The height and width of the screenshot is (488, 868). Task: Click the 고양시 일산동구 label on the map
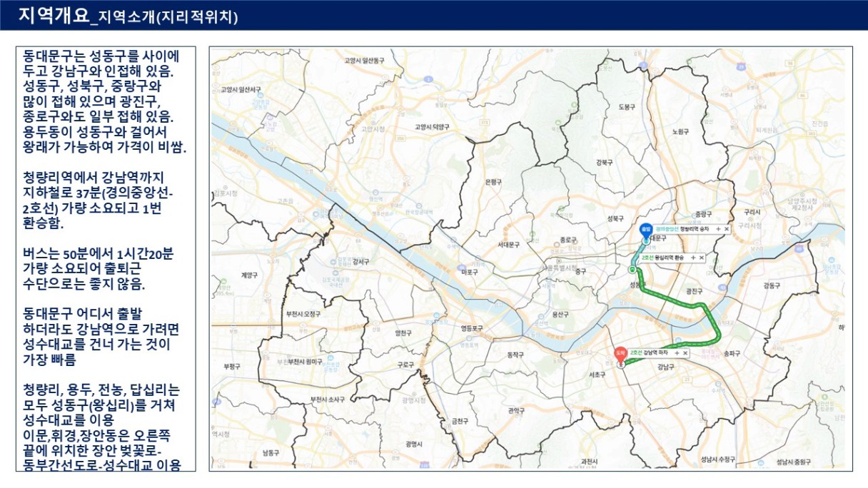[x=364, y=61]
